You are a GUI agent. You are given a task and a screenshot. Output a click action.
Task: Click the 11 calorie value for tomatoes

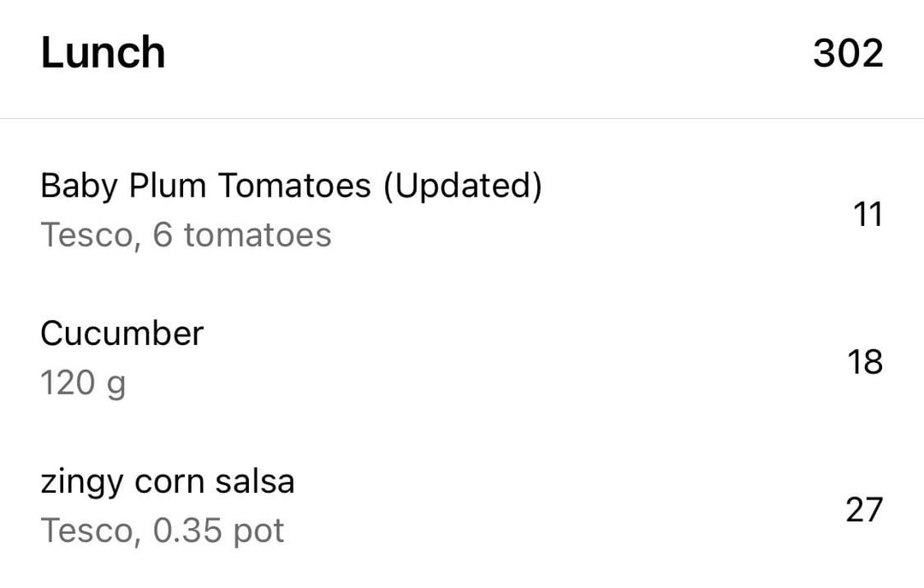coord(868,213)
